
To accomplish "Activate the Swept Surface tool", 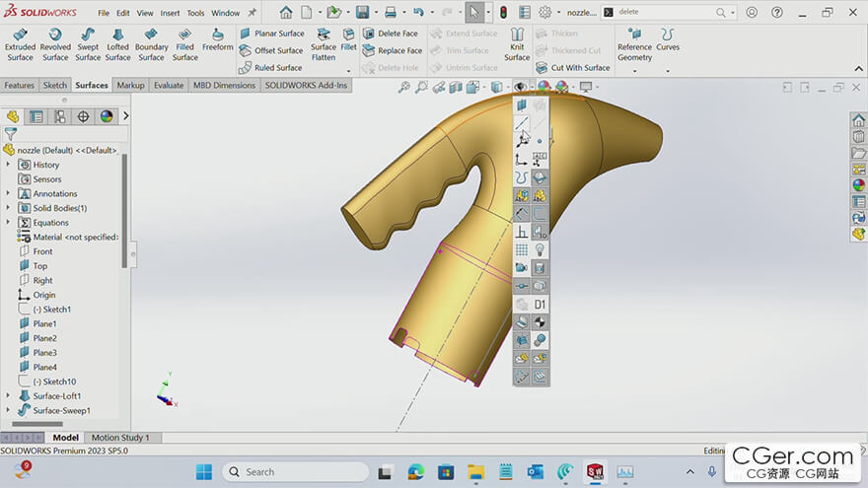I will (88, 45).
